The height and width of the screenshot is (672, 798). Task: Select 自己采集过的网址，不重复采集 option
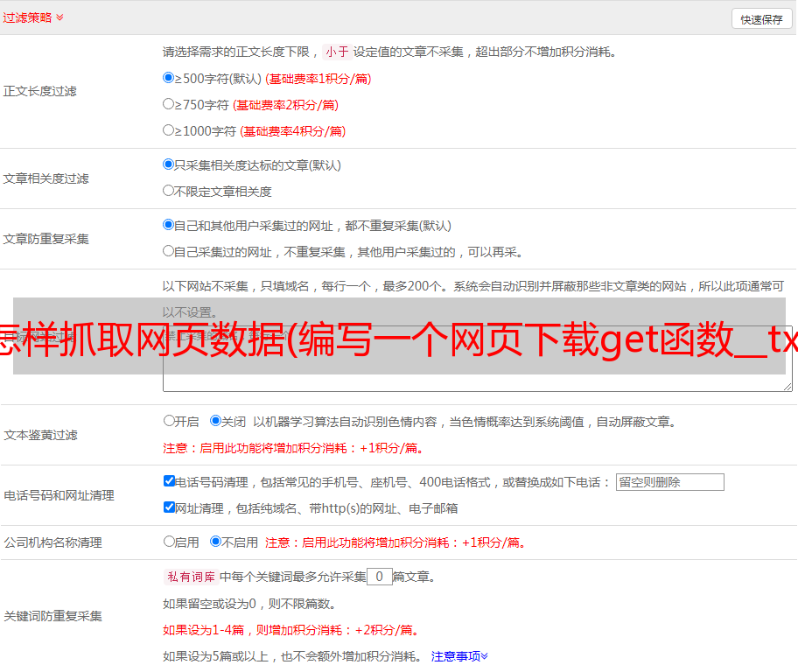click(x=169, y=251)
